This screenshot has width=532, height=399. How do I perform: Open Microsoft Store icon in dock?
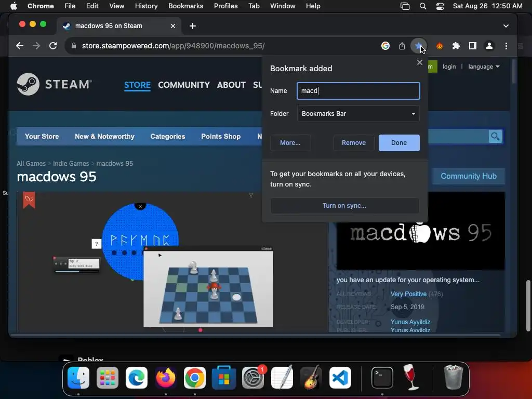click(224, 378)
